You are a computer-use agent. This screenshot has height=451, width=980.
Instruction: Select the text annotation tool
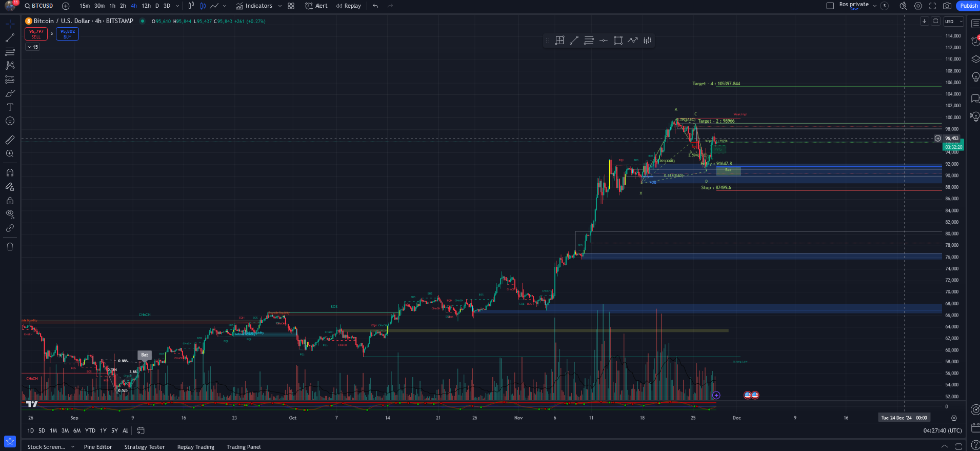click(10, 107)
